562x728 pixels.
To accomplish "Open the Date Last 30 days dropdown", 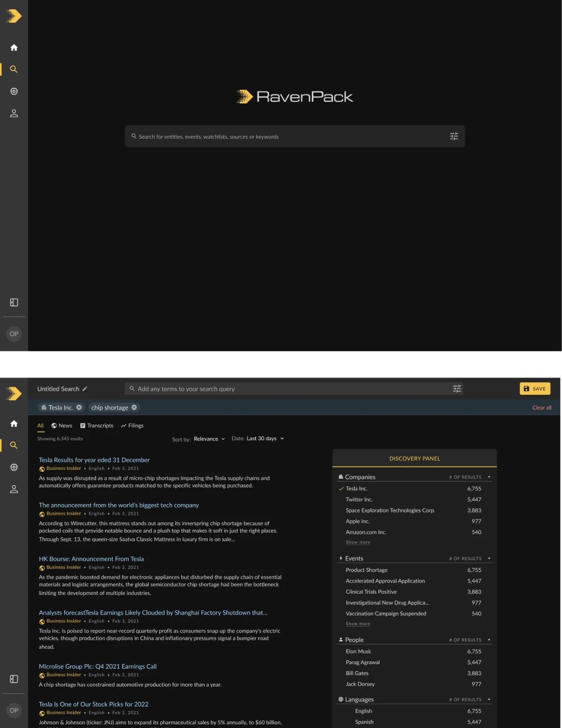I will (x=265, y=438).
